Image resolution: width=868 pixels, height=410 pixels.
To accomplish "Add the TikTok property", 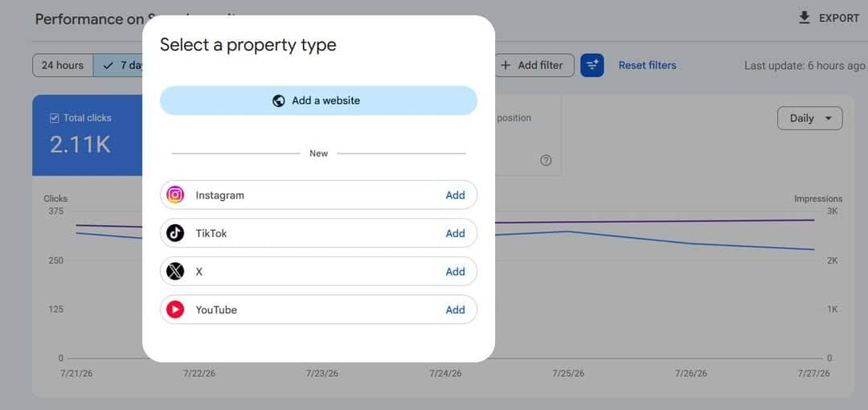I will [455, 233].
